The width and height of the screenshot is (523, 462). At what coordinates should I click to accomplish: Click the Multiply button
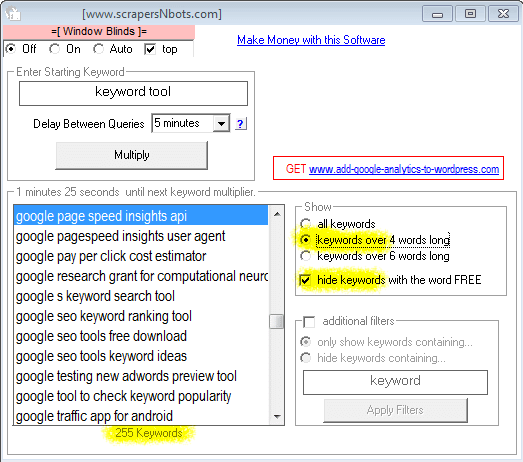coord(132,155)
